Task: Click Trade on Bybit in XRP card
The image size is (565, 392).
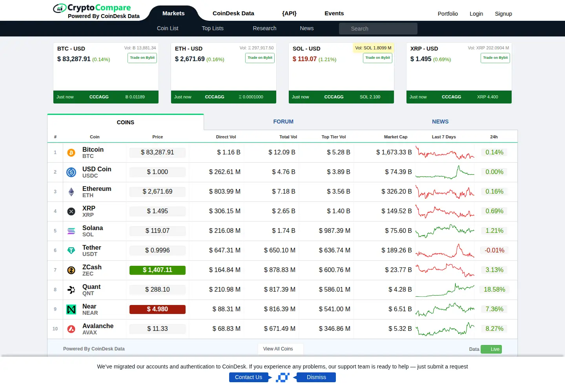Action: [x=495, y=58]
